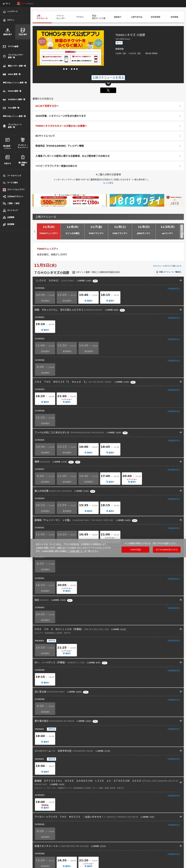
Task: Open SCREEN X 劇場一覧 icon
Action: pos(4,99)
